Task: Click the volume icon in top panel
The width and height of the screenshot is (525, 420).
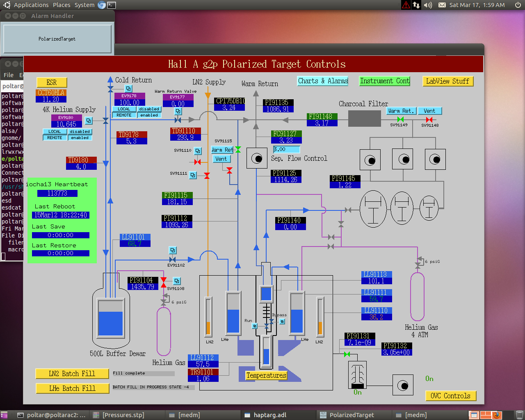Action: [x=428, y=5]
